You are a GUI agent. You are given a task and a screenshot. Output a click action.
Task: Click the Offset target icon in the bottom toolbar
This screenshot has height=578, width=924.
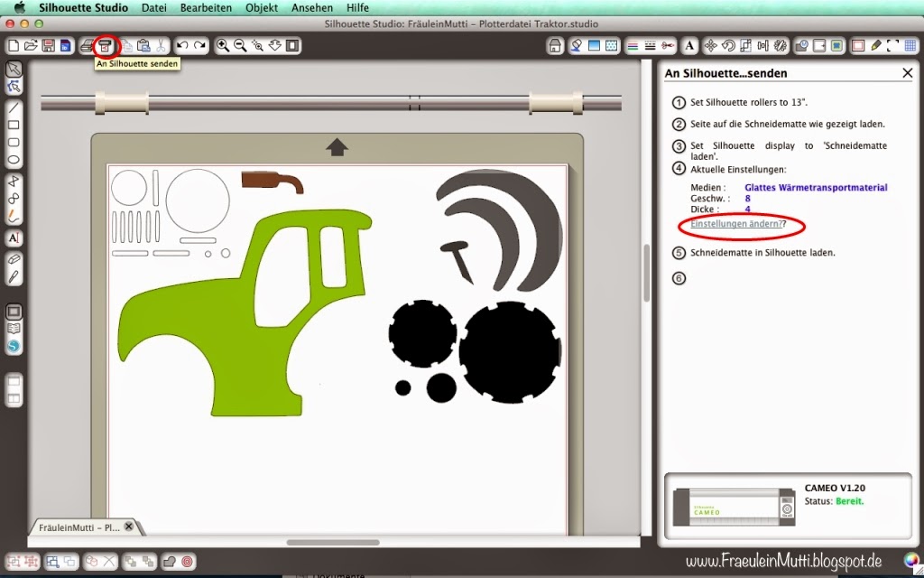tap(188, 562)
